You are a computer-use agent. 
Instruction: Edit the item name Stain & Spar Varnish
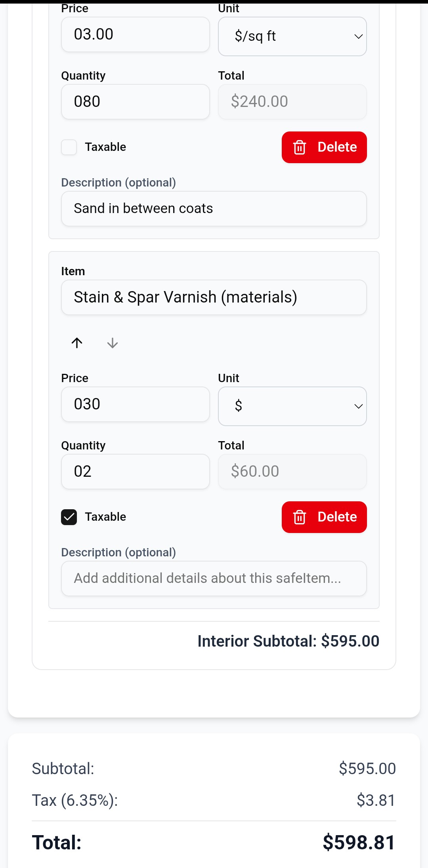(214, 297)
